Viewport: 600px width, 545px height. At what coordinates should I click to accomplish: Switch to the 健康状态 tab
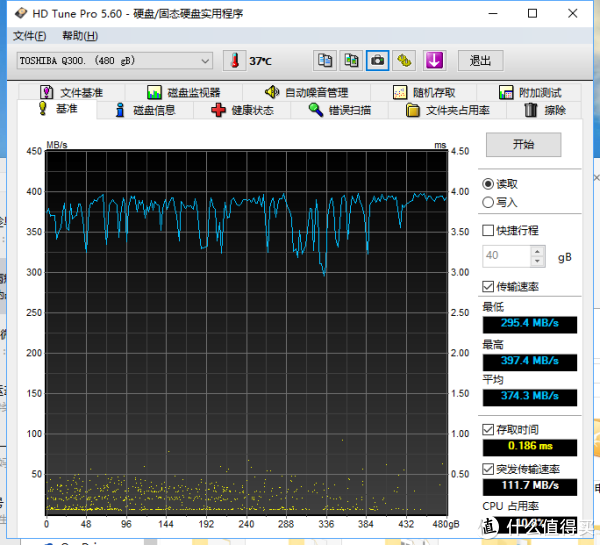point(242,110)
